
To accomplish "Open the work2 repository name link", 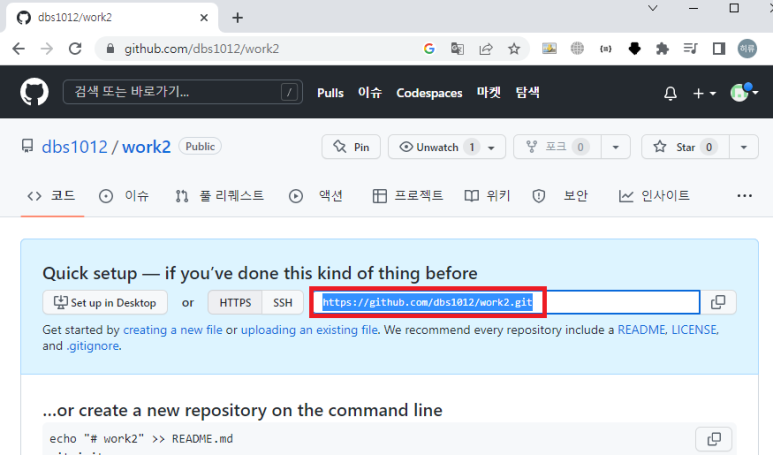I will 146,147.
